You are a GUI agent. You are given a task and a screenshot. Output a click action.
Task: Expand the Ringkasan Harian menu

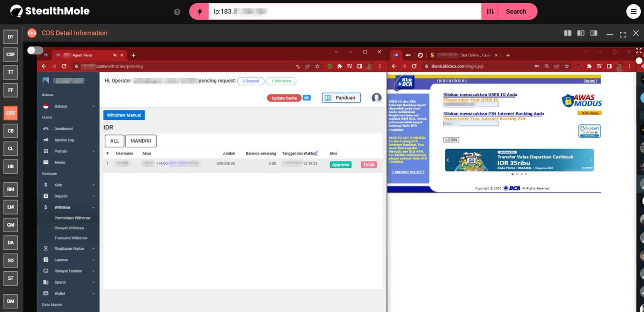pyautogui.click(x=68, y=249)
